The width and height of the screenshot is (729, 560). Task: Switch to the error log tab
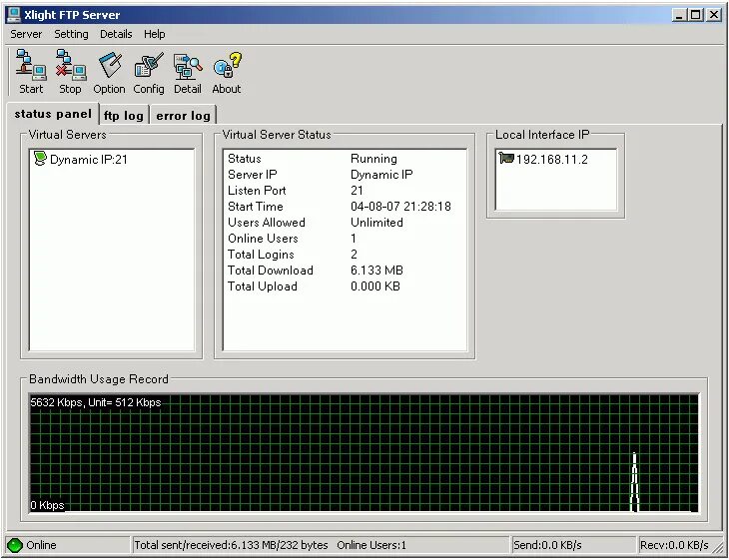tap(183, 115)
